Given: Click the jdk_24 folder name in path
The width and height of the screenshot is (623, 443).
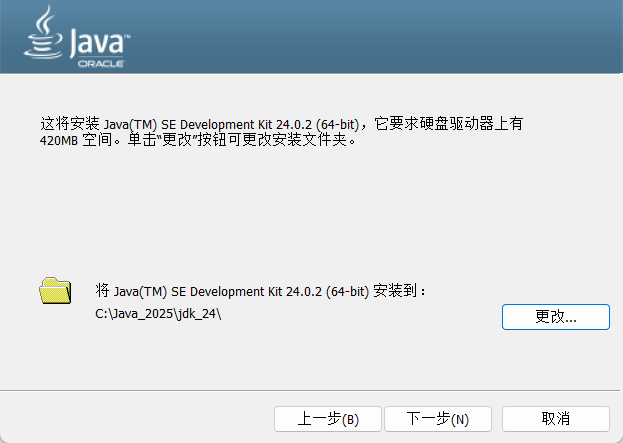Looking at the screenshot, I should [x=194, y=315].
